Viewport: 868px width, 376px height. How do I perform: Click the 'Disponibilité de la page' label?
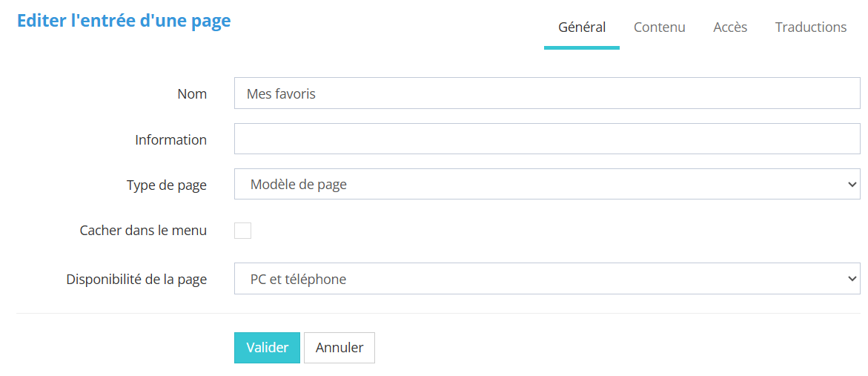136,280
